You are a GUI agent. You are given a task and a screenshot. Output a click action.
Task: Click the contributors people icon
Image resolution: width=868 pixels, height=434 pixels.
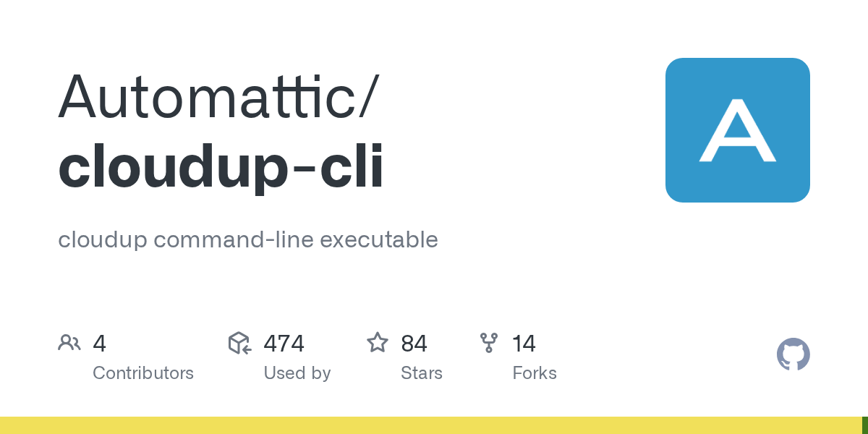tap(69, 343)
